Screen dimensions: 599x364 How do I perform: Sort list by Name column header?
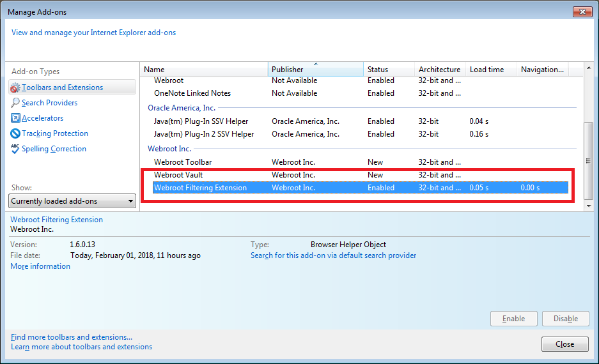pyautogui.click(x=204, y=70)
